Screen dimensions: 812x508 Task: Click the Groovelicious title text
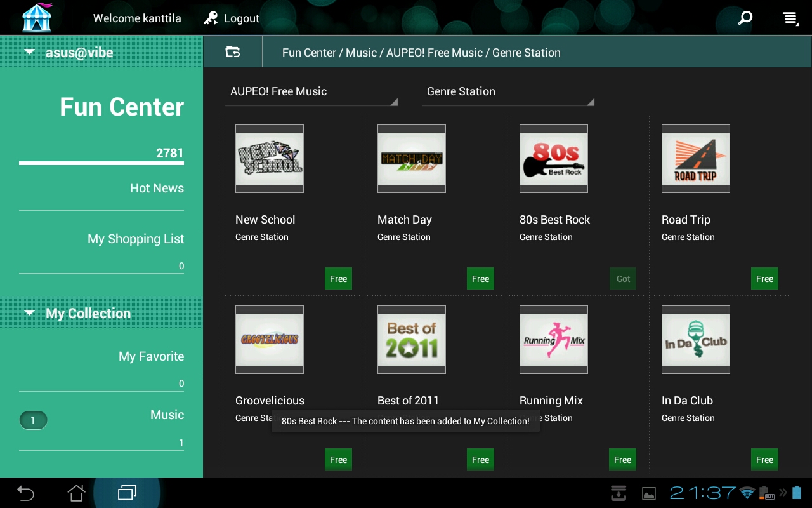[x=270, y=401]
